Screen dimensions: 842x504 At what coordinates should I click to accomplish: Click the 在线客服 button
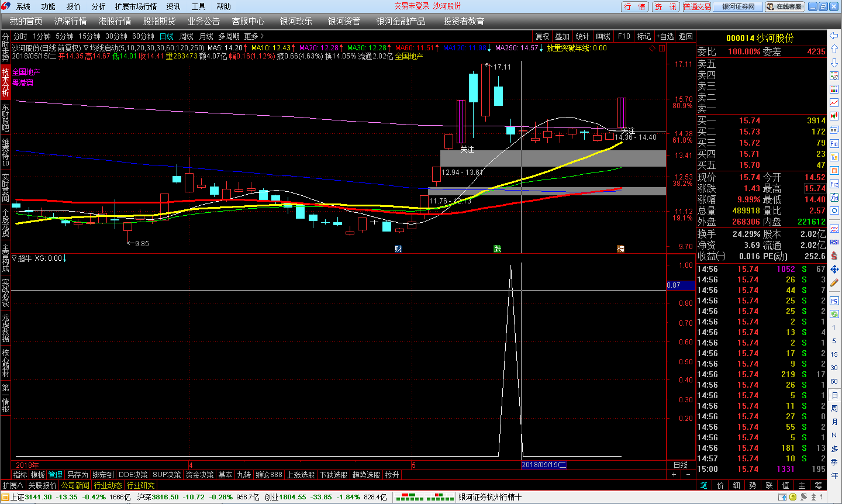pyautogui.click(x=785, y=6)
